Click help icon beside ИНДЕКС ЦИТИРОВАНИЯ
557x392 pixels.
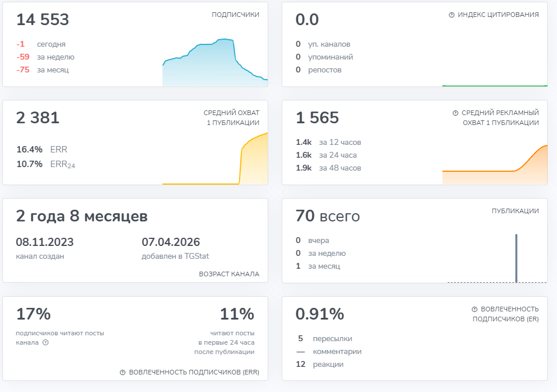pos(451,15)
